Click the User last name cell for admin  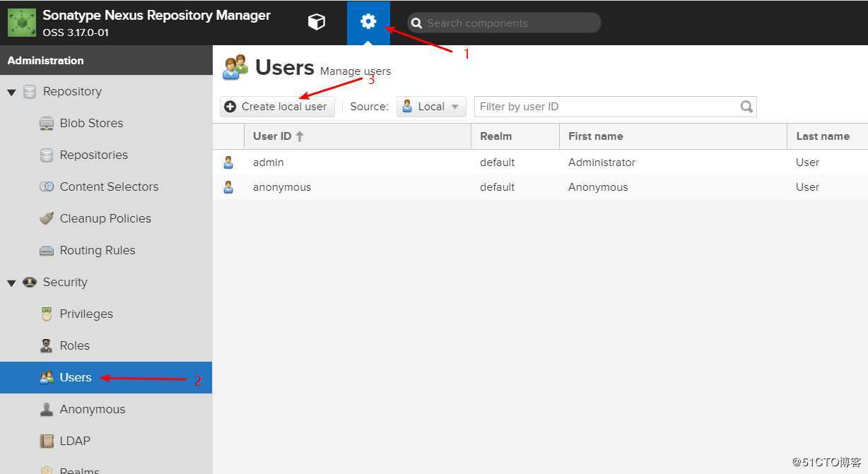[x=807, y=162]
